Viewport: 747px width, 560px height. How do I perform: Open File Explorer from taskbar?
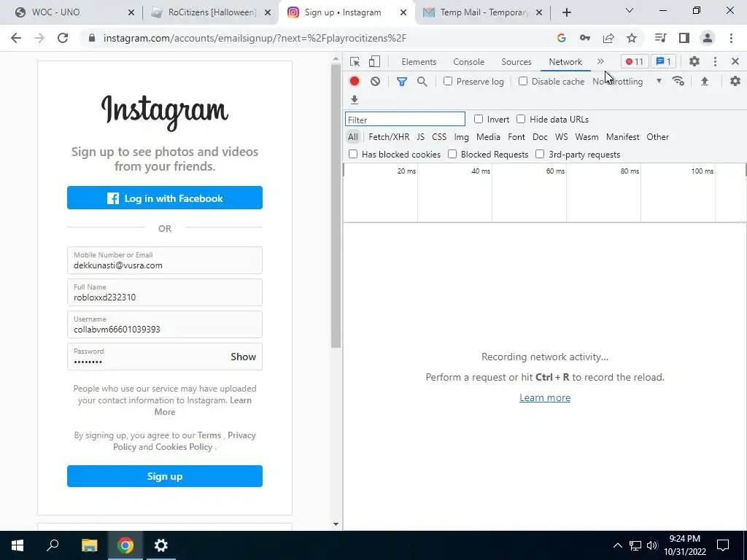(x=89, y=545)
